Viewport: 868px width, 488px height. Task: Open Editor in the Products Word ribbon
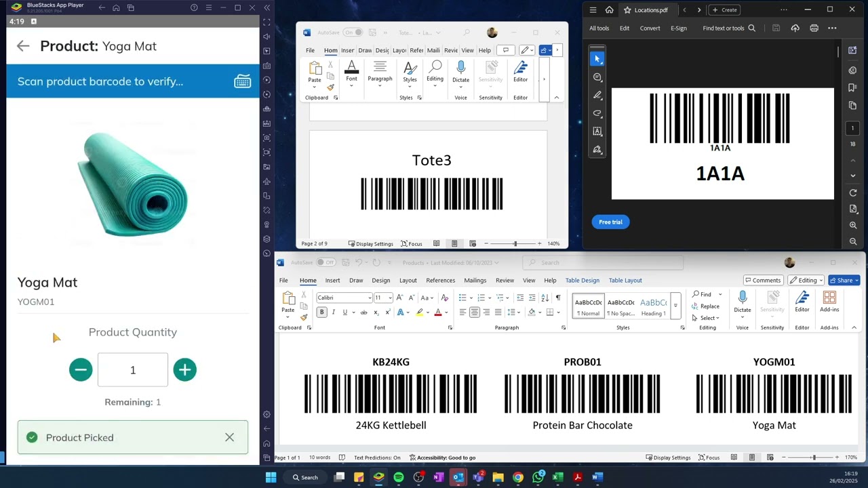click(x=802, y=302)
